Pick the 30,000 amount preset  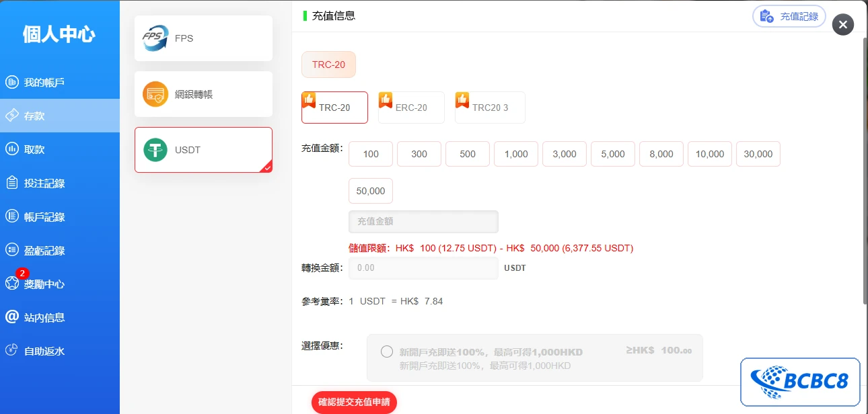point(758,154)
